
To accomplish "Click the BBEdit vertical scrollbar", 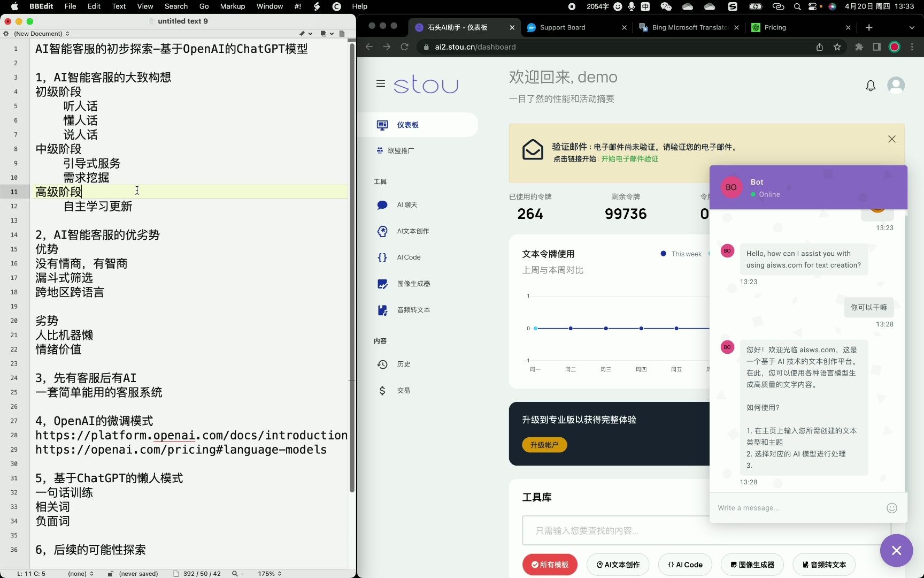I will tap(352, 268).
